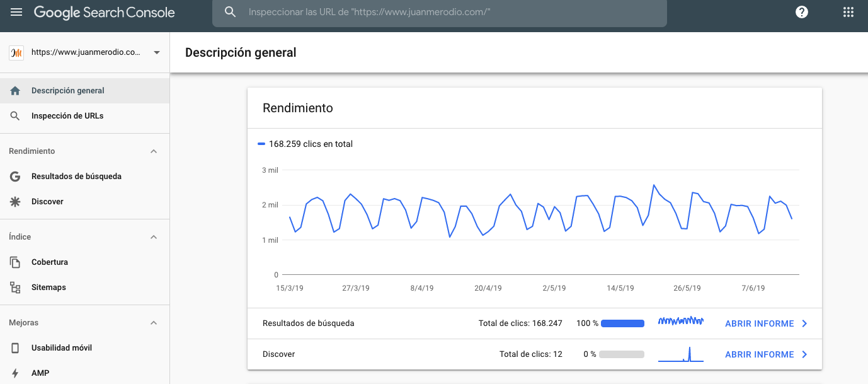Image resolution: width=868 pixels, height=384 pixels.
Task: Click the search magnifier icon in top bar
Action: 231,12
